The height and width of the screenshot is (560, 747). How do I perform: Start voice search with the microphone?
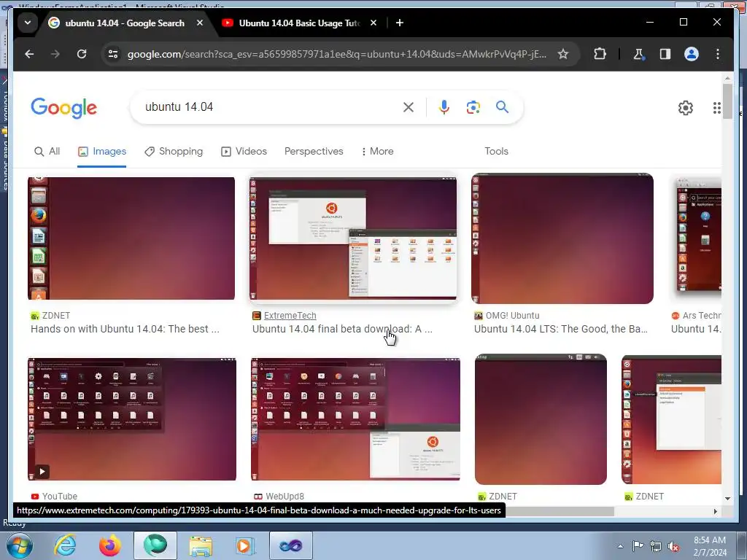pos(444,107)
